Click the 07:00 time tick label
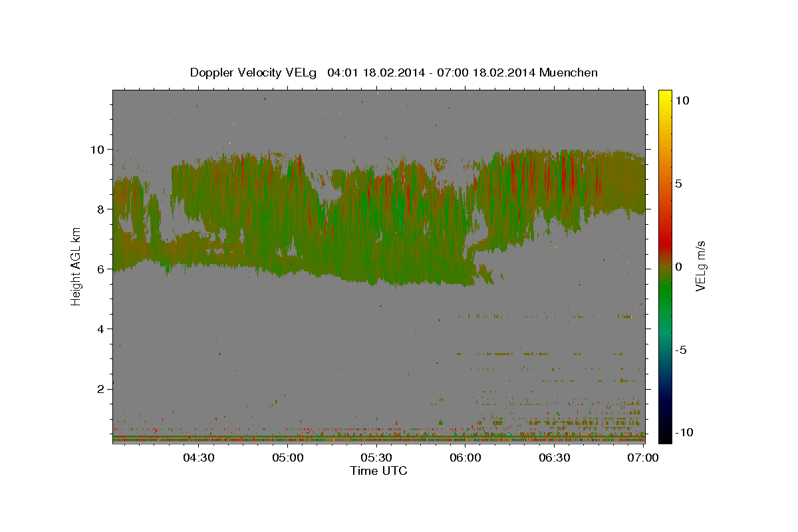The image size is (798, 532). coord(643,458)
